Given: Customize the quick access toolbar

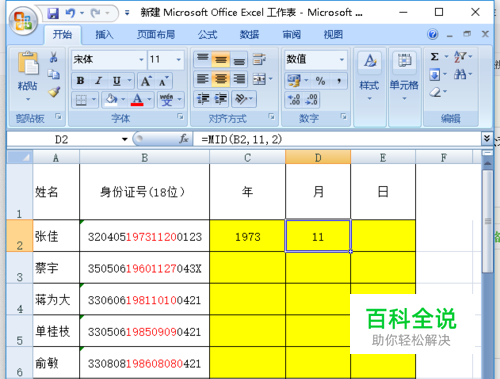Looking at the screenshot, I should (x=127, y=13).
